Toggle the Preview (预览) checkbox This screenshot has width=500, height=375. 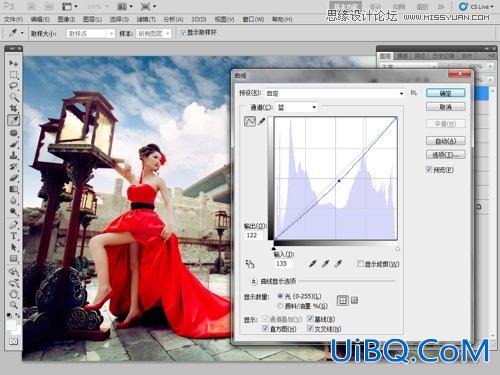429,169
